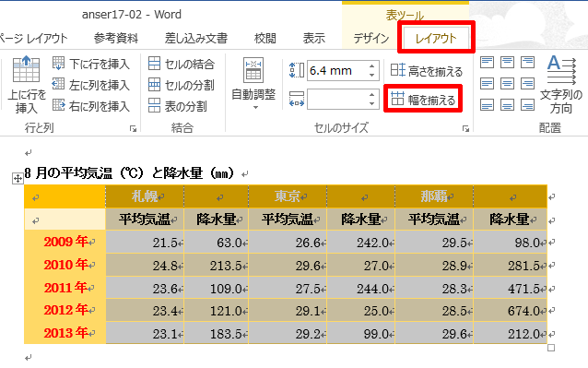Click the 2012 年 row label

pyautogui.click(x=65, y=310)
